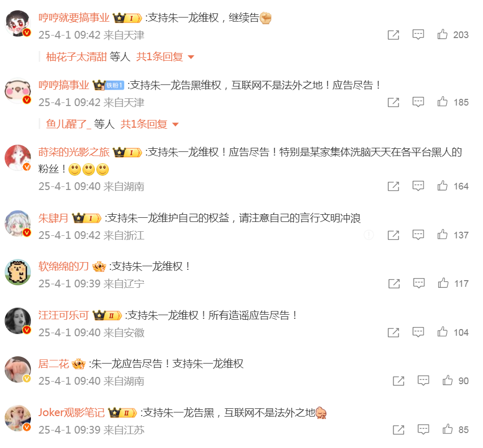Visit 鱼儿醒了_ user page
The height and width of the screenshot is (448, 483).
tap(69, 124)
